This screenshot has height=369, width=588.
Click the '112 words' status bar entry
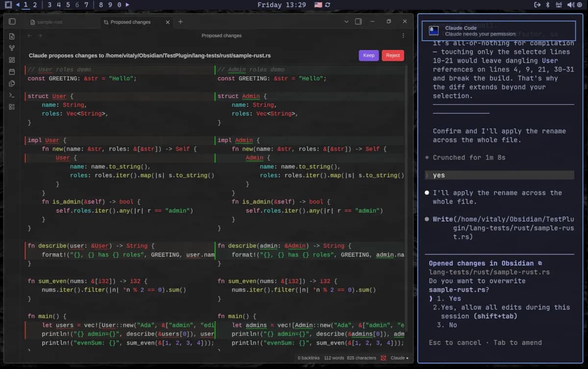334,358
